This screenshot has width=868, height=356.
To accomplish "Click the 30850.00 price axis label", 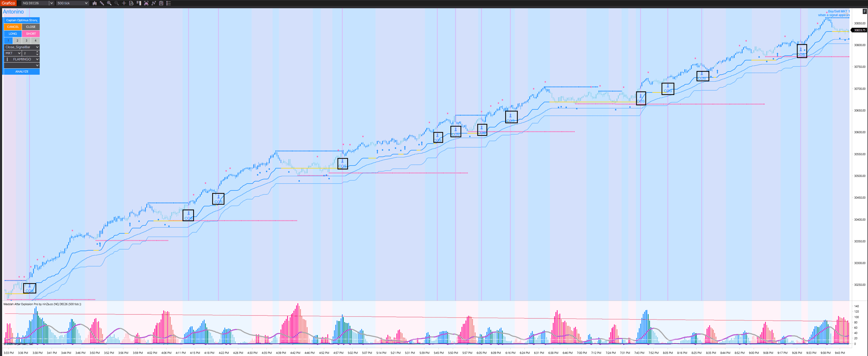I will 860,23.
